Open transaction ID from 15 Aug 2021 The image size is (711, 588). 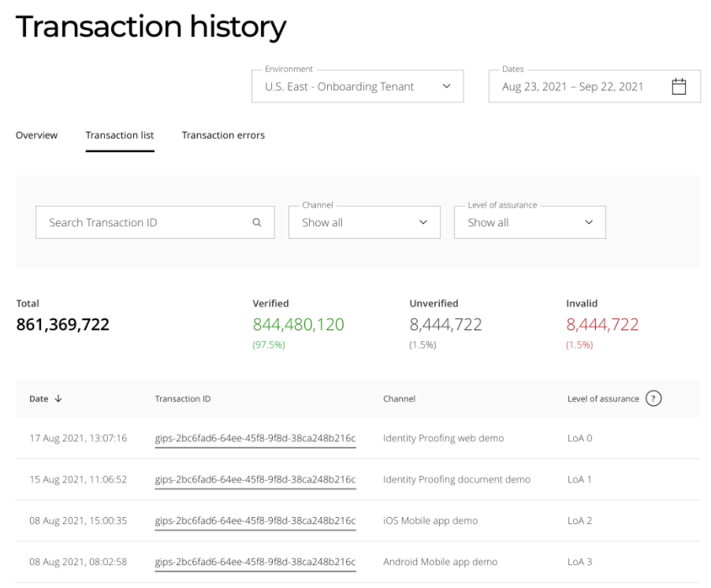pyautogui.click(x=255, y=479)
